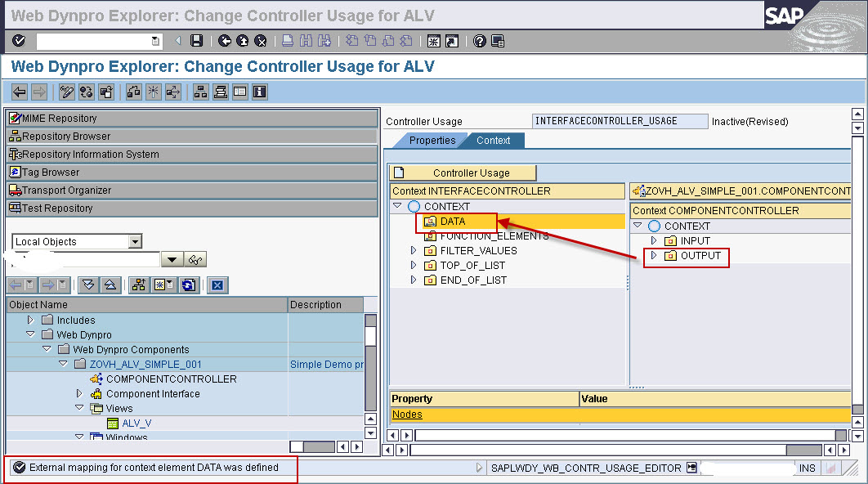Expand the FILTER_VALUES context node
868x484 pixels.
pyautogui.click(x=413, y=250)
